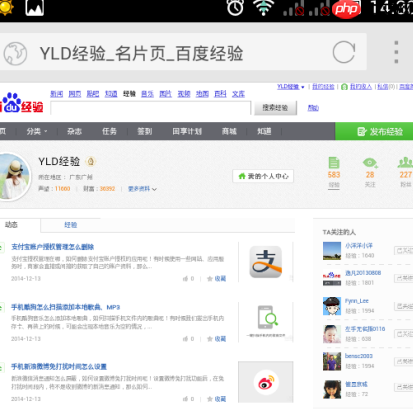
Task: Click the green 发布经验 publish button
Action: click(x=374, y=131)
